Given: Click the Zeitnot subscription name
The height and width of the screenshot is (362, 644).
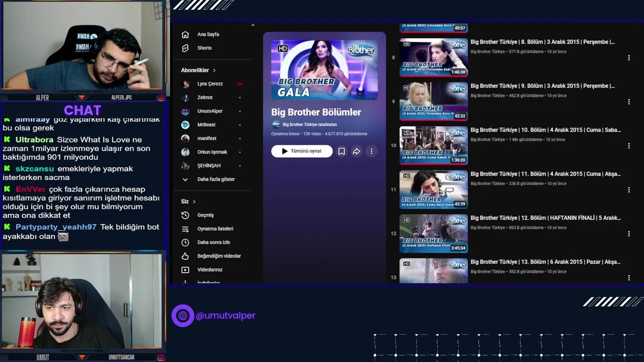Looking at the screenshot, I should (205, 98).
